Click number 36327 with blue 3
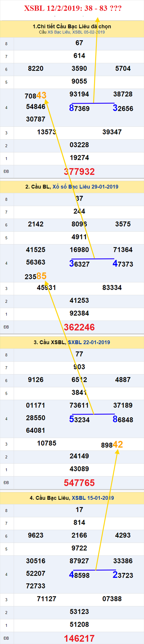The image size is (144, 644). click(79, 264)
